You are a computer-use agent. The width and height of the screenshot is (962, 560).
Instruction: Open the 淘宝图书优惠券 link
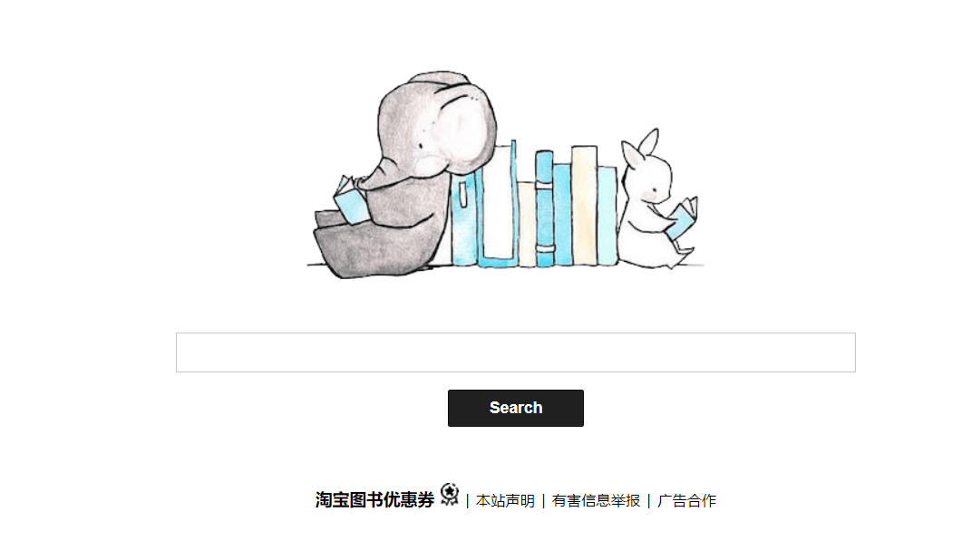pyautogui.click(x=374, y=500)
